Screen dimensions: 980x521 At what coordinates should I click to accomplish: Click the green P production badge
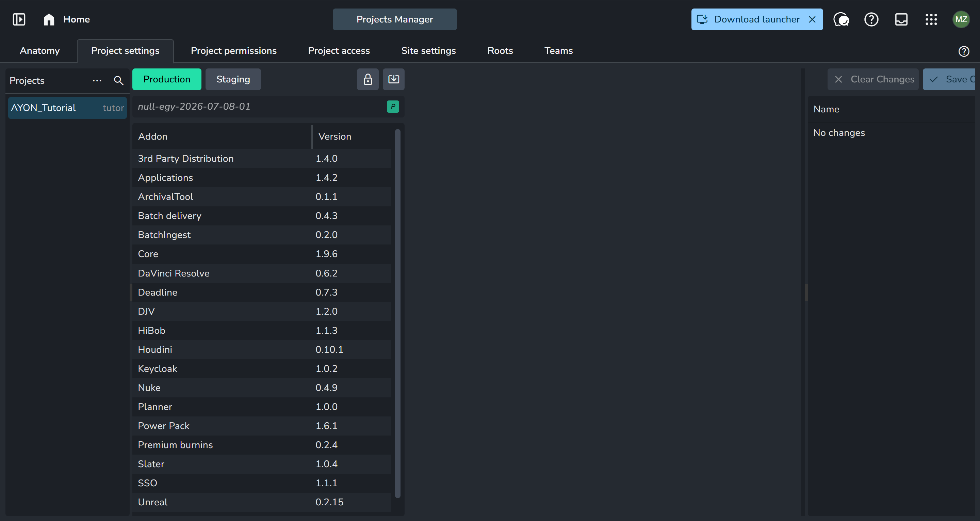(393, 107)
